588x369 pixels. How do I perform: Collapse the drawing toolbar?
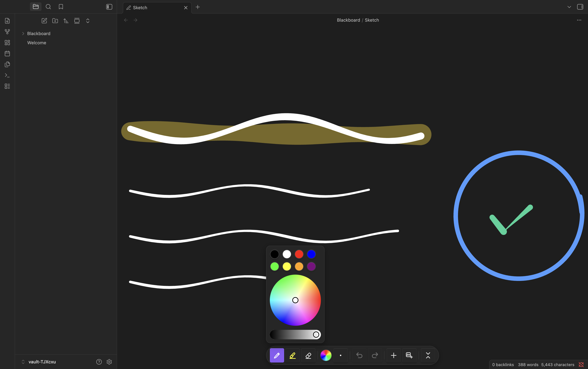click(x=428, y=355)
